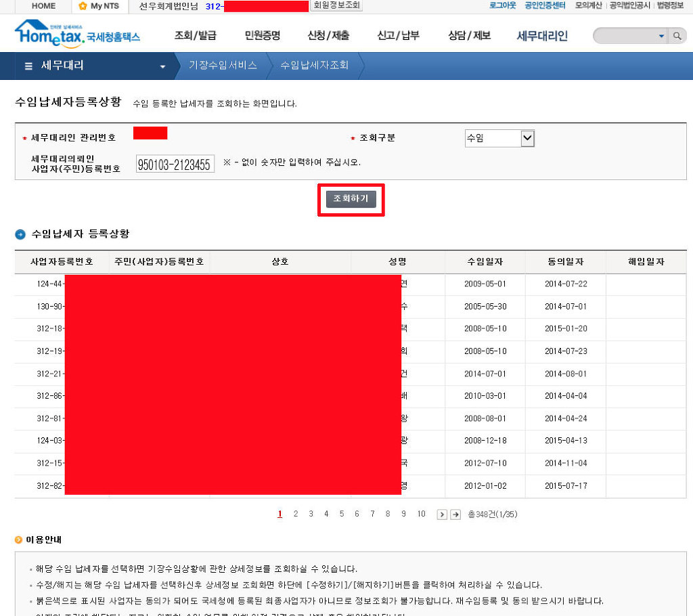This screenshot has height=616, width=693.
Task: Select row with 수임일자 2005-05-30
Action: click(x=351, y=307)
